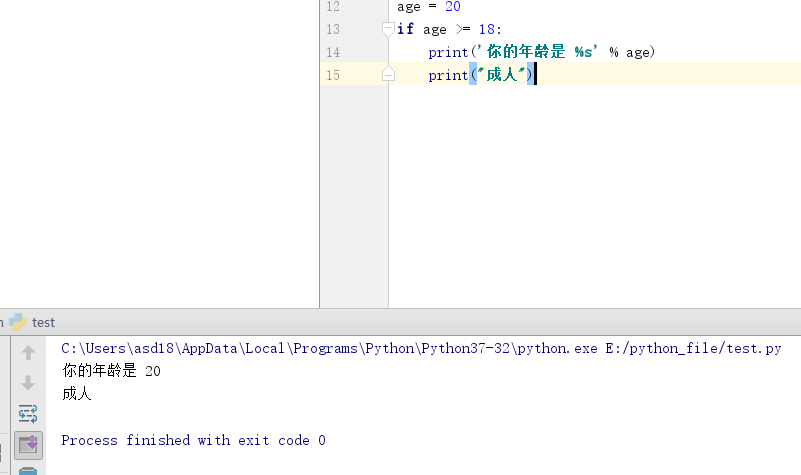
Task: Toggle soft-wrap in the Run console
Action: (28, 413)
